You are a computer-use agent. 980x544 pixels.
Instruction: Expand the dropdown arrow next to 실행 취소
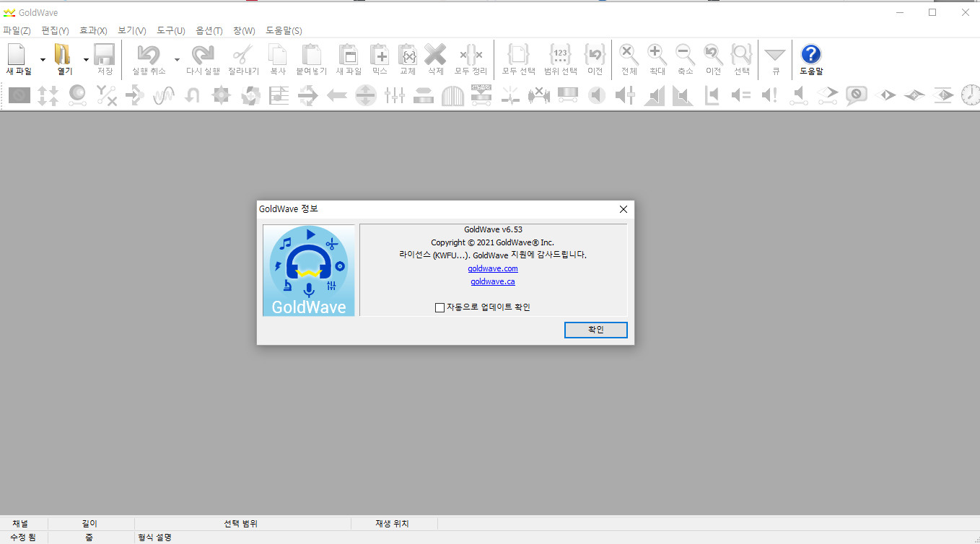pyautogui.click(x=177, y=60)
